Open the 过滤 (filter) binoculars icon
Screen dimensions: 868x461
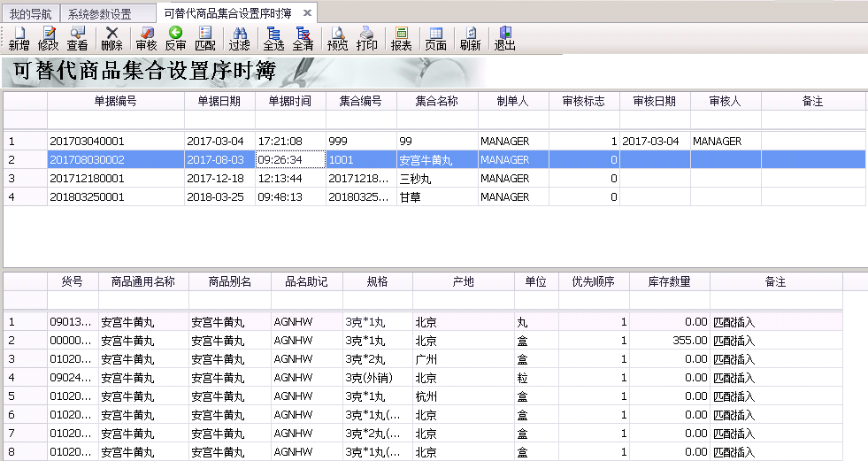click(240, 39)
